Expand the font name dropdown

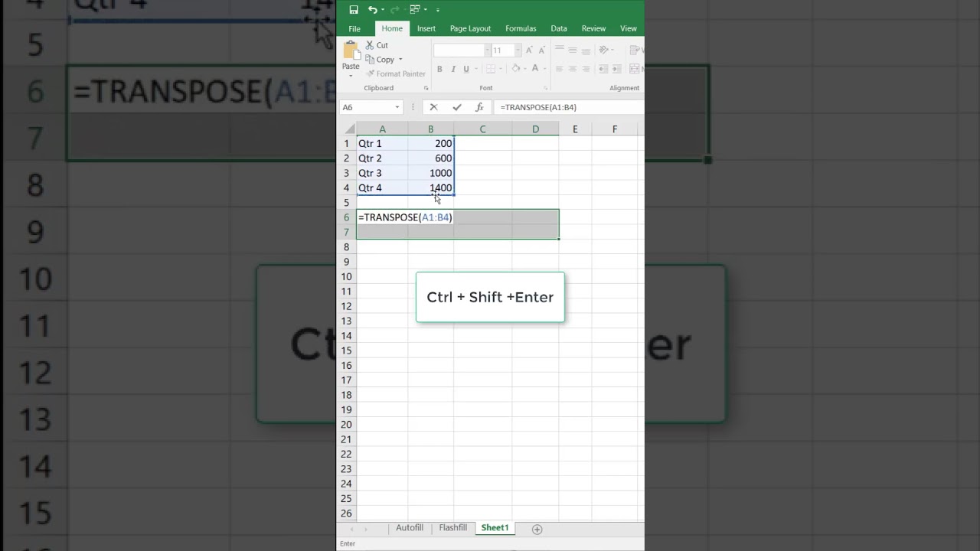coord(486,51)
